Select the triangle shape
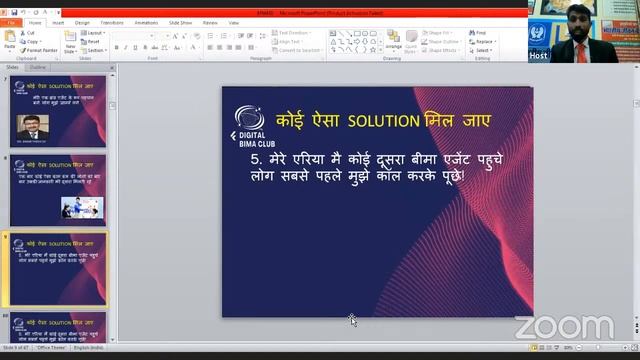This screenshot has height=360, width=640. (x=333, y=42)
